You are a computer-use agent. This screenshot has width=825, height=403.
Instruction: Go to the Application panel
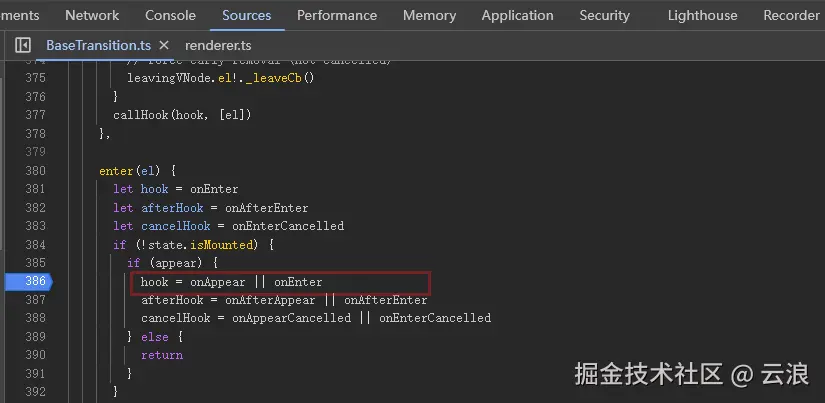click(517, 15)
